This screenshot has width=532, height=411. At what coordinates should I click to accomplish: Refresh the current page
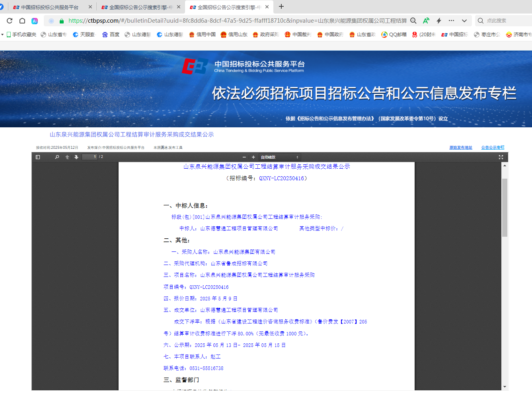pos(10,21)
